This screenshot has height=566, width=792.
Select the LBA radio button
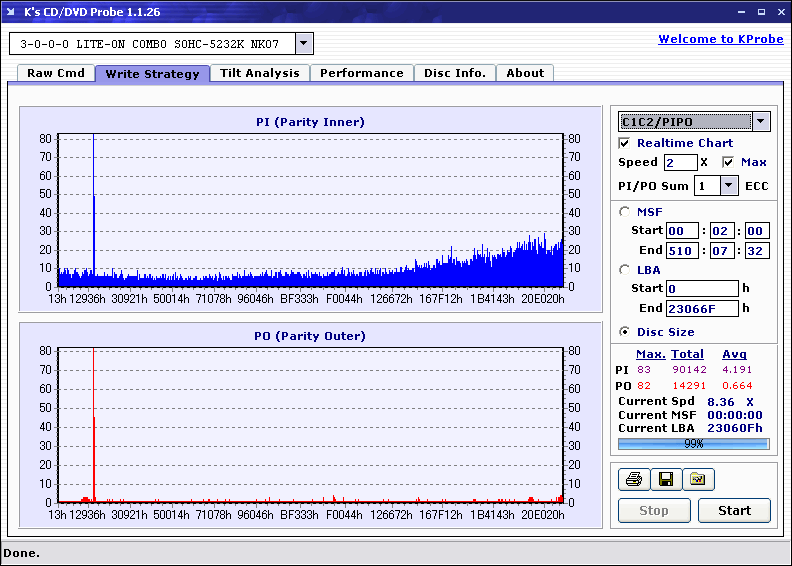tap(625, 270)
